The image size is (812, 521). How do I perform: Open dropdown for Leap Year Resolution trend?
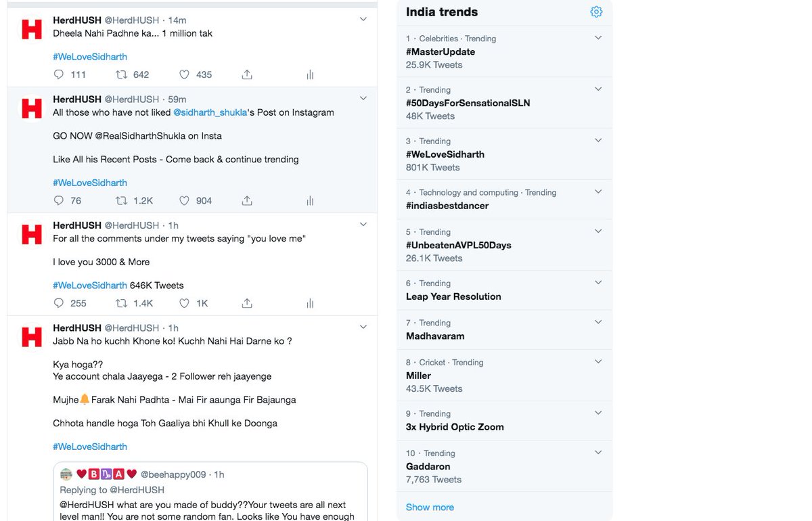tap(598, 283)
